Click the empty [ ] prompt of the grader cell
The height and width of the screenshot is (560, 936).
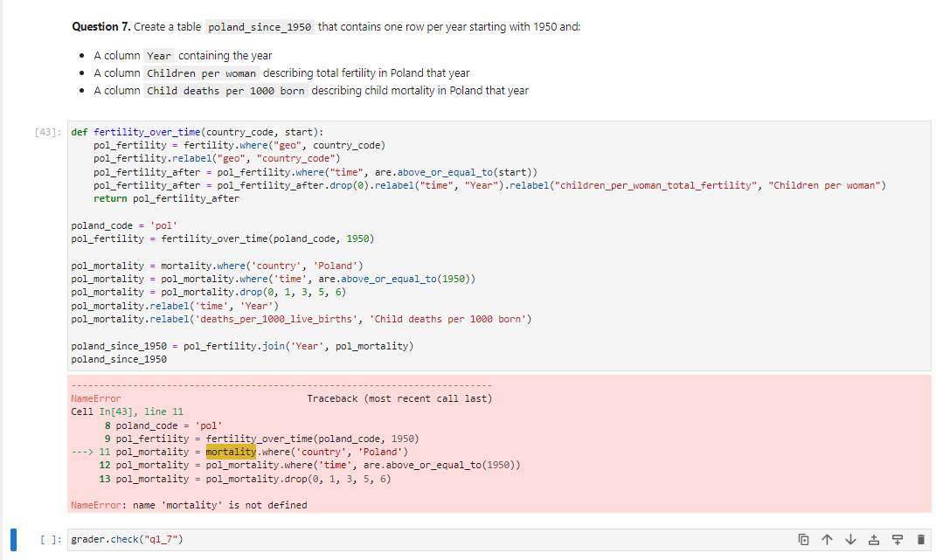coord(50,539)
